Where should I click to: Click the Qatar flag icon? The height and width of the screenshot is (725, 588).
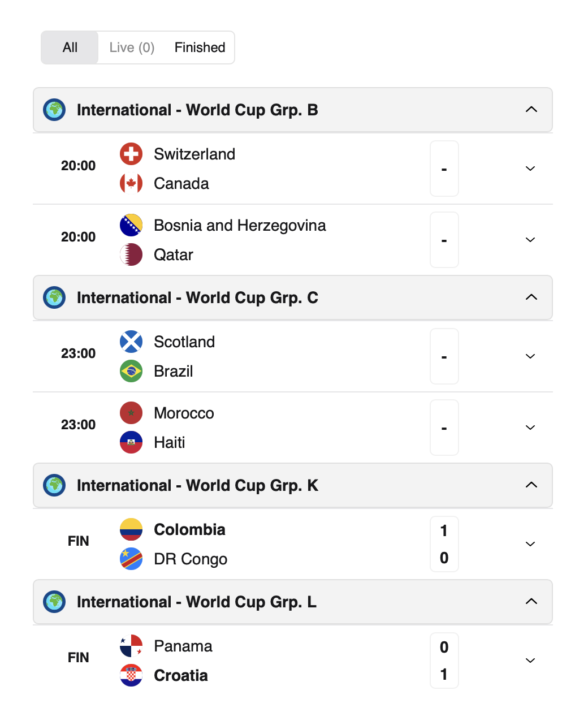[131, 254]
